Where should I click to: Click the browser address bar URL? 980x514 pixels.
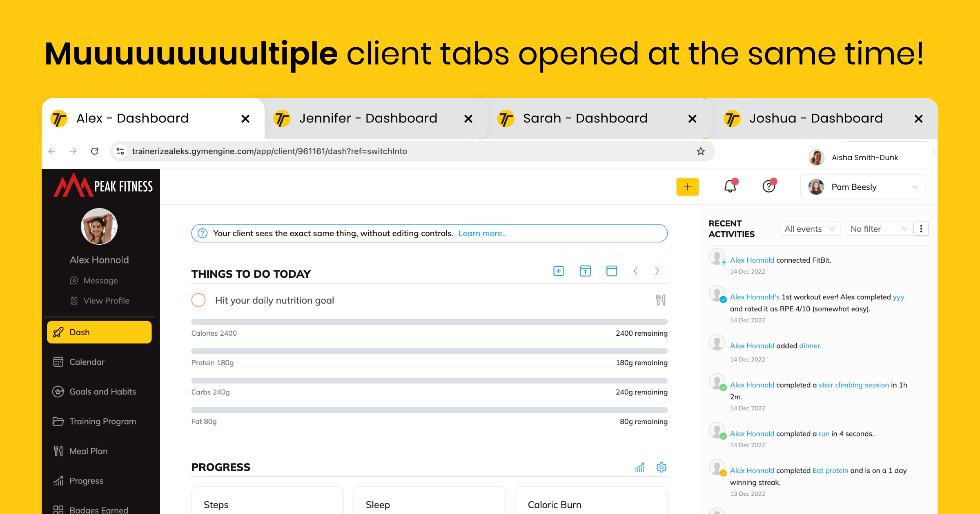(x=269, y=151)
